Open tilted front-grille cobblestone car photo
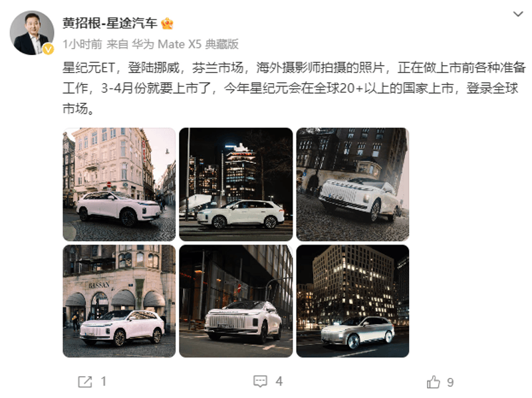The image size is (532, 398). point(352,184)
